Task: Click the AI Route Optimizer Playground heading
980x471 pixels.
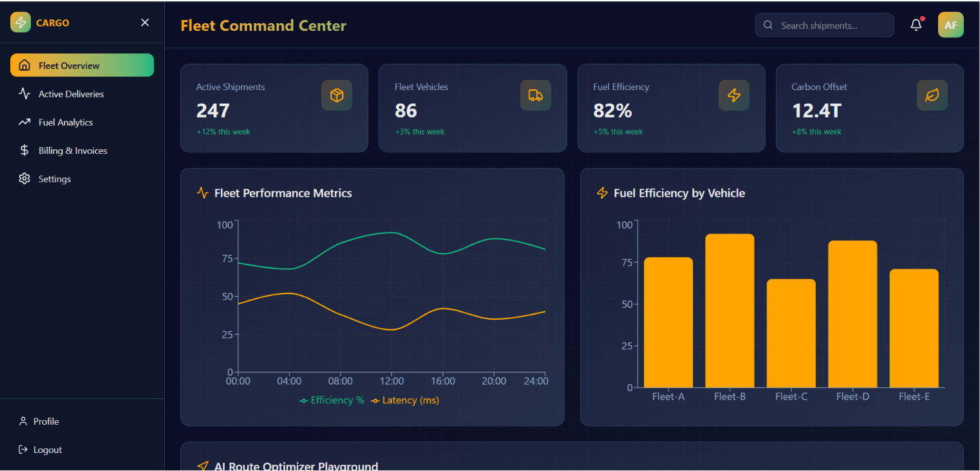Action: pyautogui.click(x=296, y=466)
